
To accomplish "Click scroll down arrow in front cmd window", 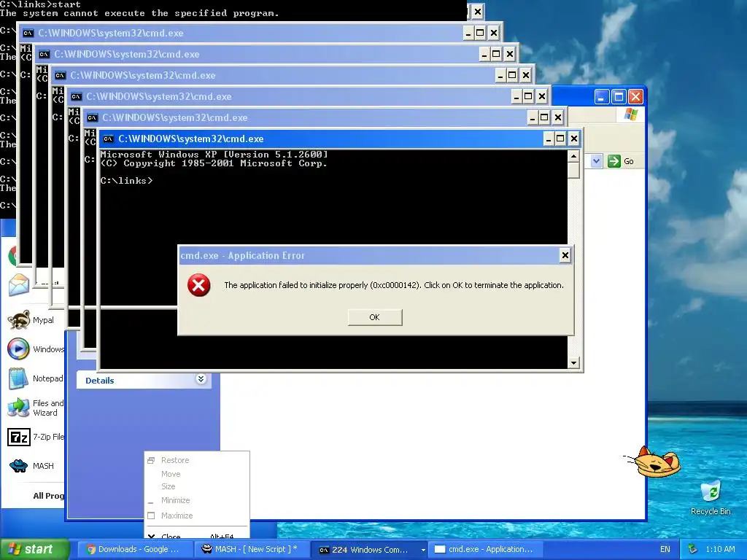I will pos(573,363).
